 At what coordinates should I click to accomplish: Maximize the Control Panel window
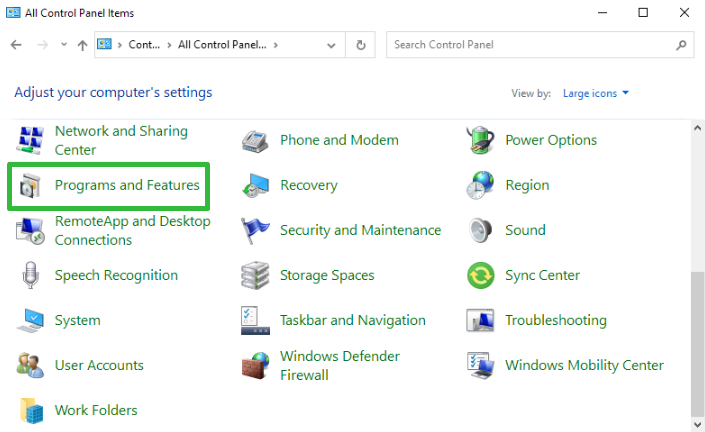point(643,13)
